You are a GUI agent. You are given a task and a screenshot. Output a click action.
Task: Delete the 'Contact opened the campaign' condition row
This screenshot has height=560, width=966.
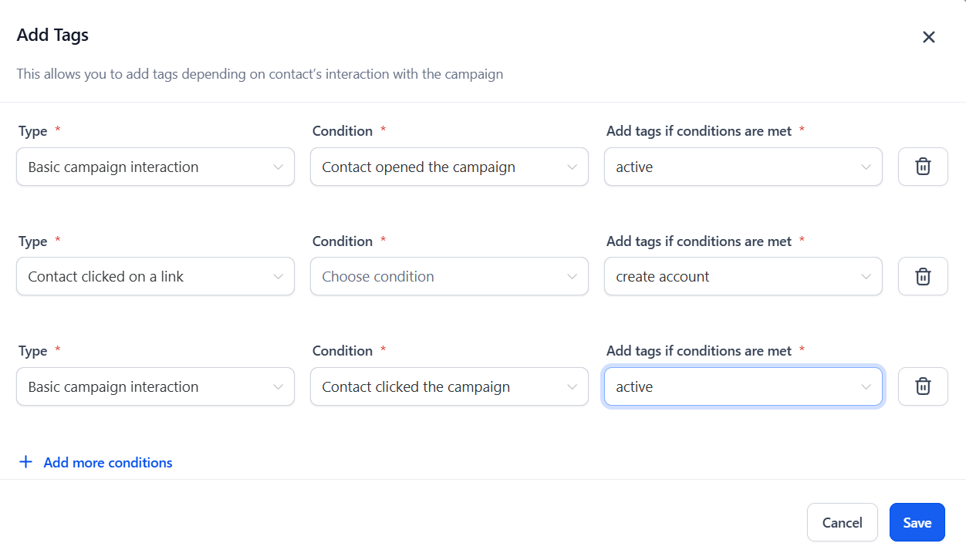pyautogui.click(x=923, y=167)
